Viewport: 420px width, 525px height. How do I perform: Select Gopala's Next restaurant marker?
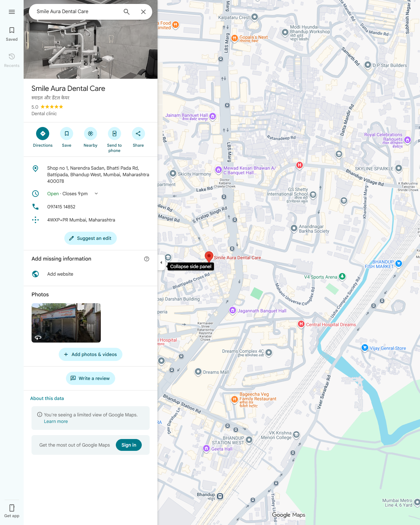[235, 38]
